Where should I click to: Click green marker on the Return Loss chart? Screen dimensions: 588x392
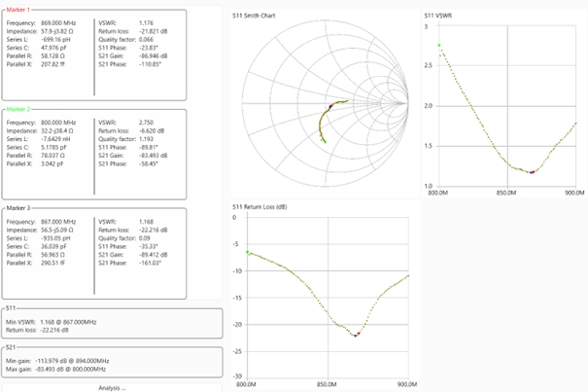248,252
